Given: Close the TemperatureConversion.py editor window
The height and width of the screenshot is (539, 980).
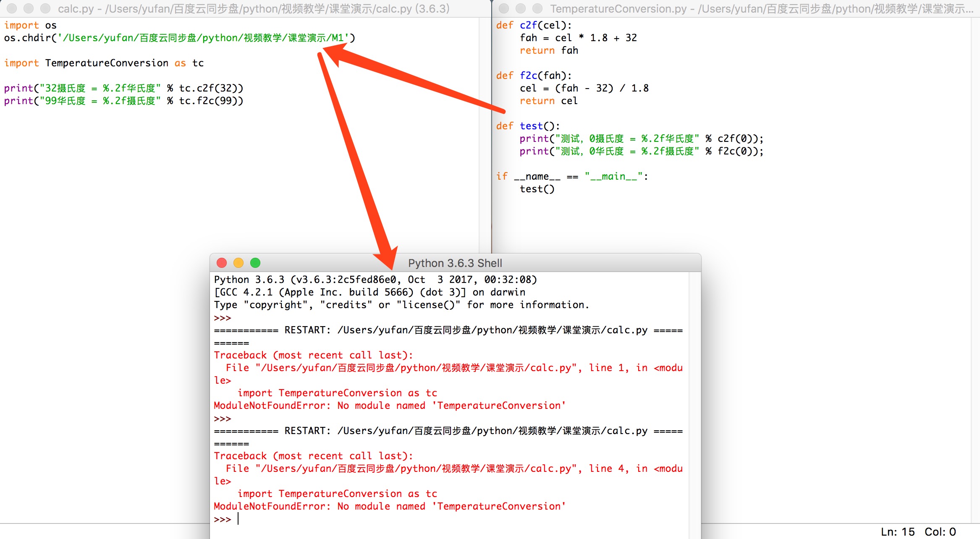Looking at the screenshot, I should pos(504,8).
